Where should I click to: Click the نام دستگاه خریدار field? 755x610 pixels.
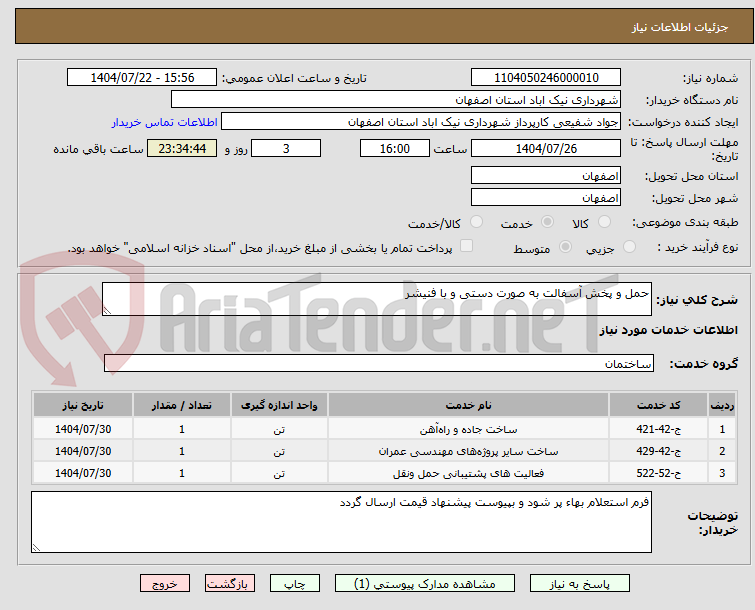[x=396, y=100]
